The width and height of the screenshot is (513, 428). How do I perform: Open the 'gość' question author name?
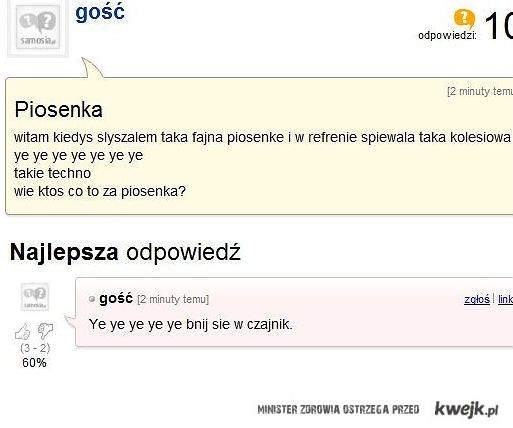pyautogui.click(x=100, y=13)
